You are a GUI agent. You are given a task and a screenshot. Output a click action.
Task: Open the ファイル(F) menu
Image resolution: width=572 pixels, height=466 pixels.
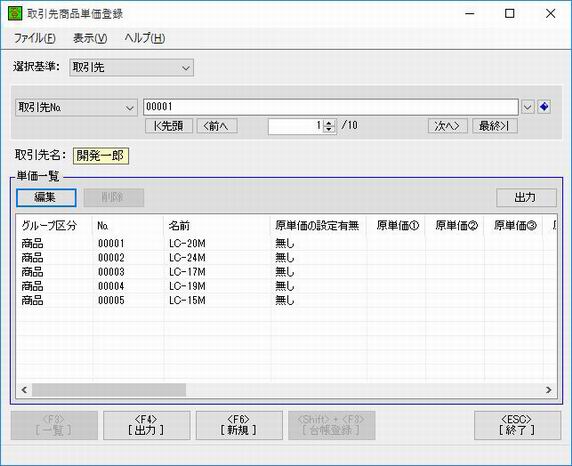(35, 38)
